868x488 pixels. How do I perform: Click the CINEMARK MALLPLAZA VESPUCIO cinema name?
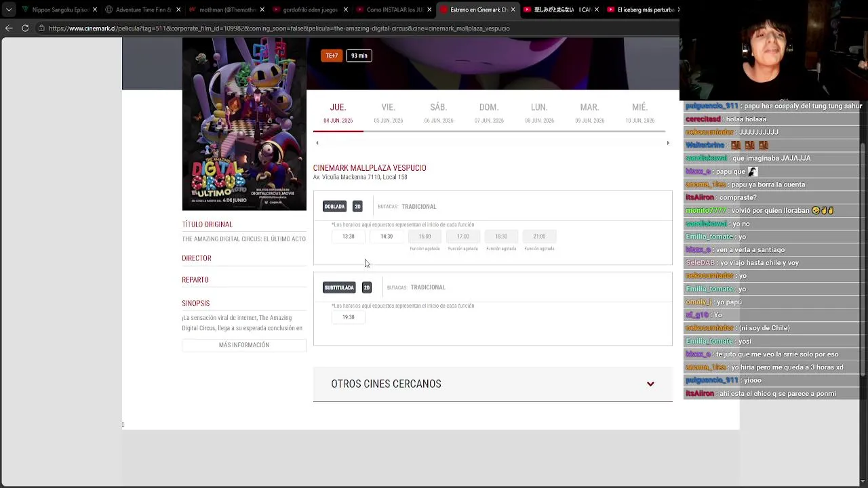[370, 168]
